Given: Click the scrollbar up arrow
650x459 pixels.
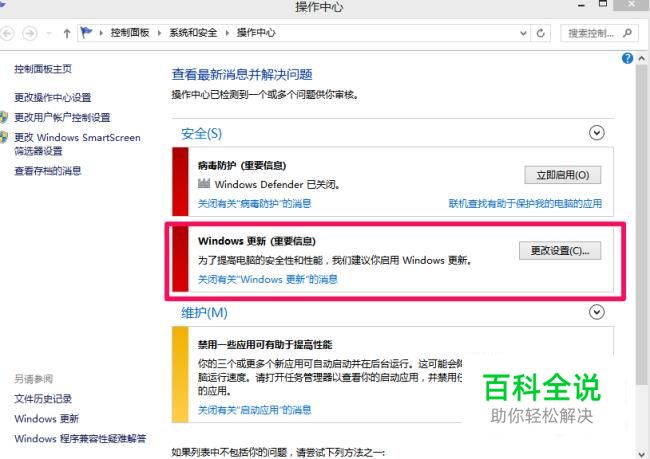Looking at the screenshot, I should 642,58.
